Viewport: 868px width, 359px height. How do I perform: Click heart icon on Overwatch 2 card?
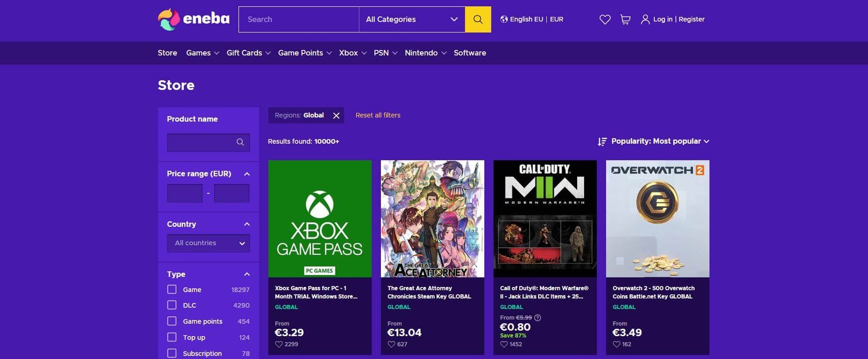[x=616, y=344]
